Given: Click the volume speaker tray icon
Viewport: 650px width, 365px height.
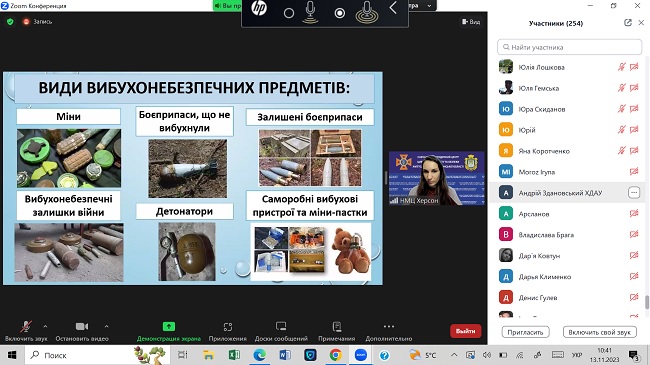Looking at the screenshot, I should 487,355.
